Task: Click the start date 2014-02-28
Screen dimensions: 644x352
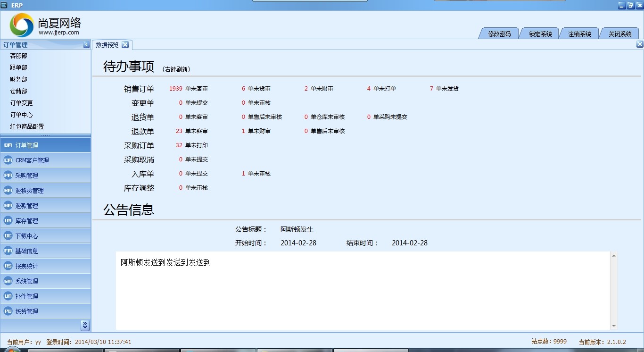Action: 298,243
